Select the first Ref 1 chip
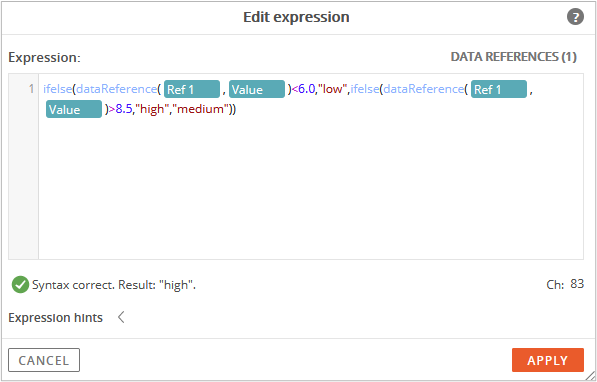Viewport: 597px width, 382px height. [x=192, y=89]
